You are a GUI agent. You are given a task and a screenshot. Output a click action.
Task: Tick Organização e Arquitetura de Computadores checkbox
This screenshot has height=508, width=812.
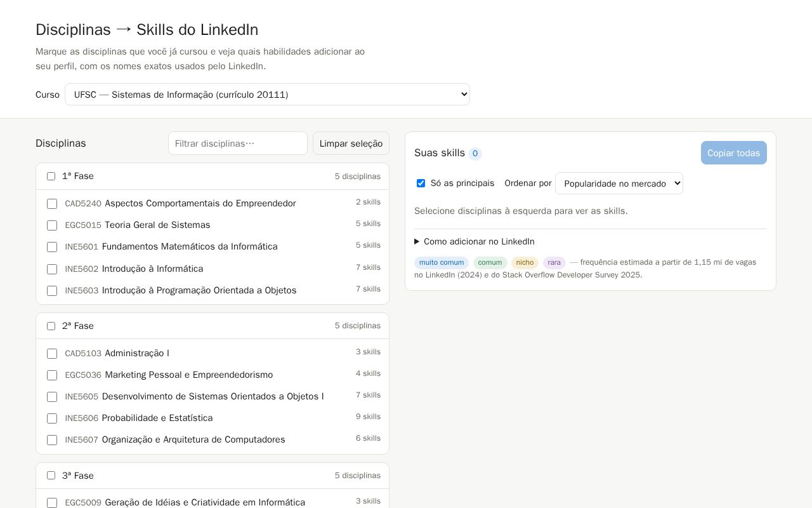[52, 440]
